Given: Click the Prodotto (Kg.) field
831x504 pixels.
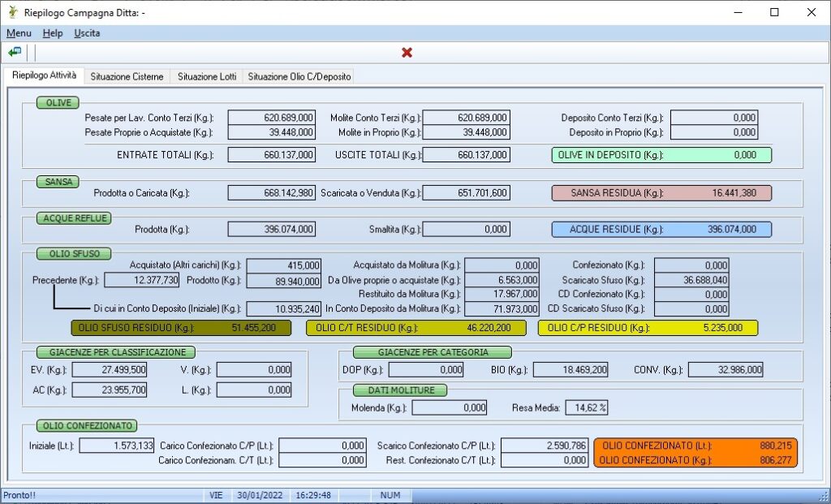Looking at the screenshot, I should (283, 281).
